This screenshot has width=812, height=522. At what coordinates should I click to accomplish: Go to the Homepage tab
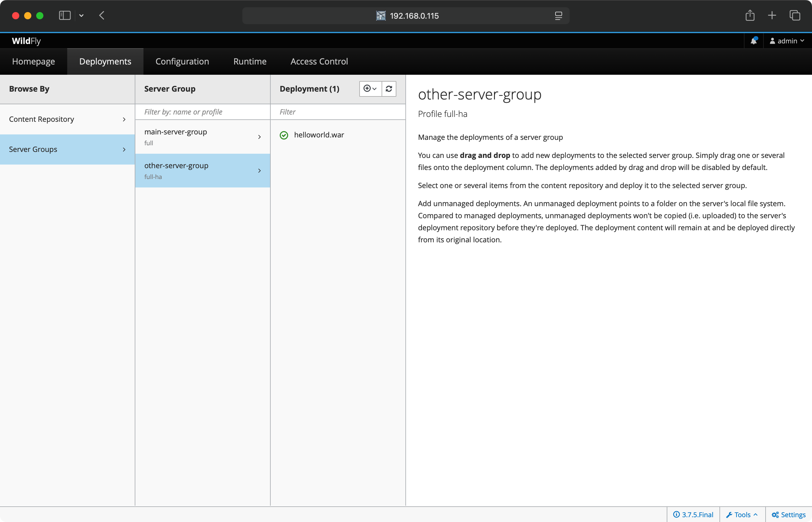(33, 61)
